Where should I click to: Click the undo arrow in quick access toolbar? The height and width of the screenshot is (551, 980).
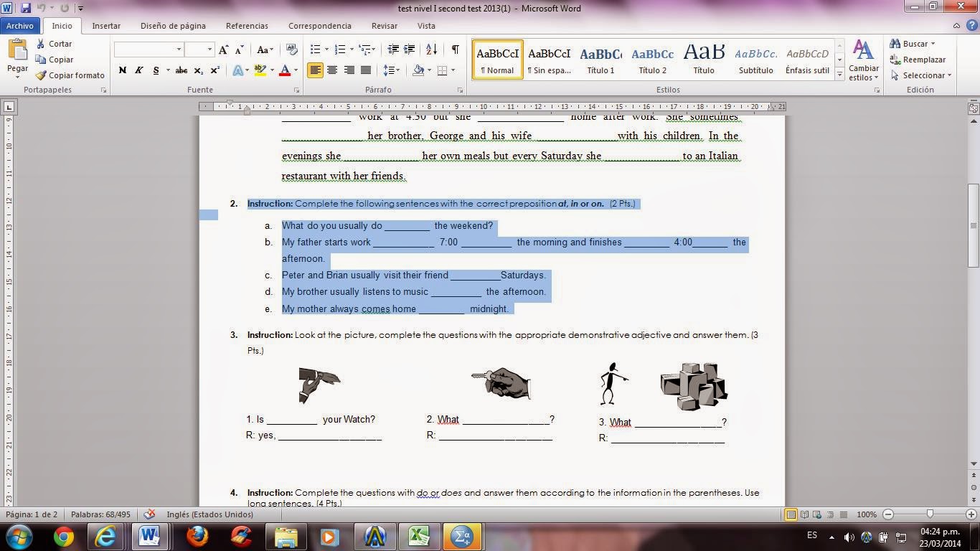(x=41, y=8)
